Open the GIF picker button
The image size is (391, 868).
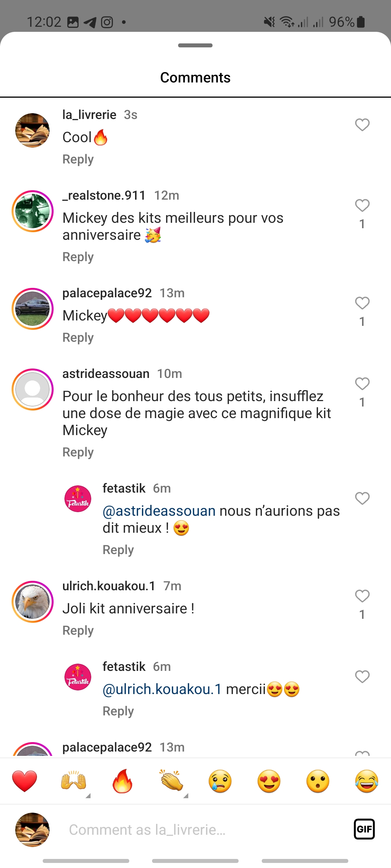pos(364,829)
